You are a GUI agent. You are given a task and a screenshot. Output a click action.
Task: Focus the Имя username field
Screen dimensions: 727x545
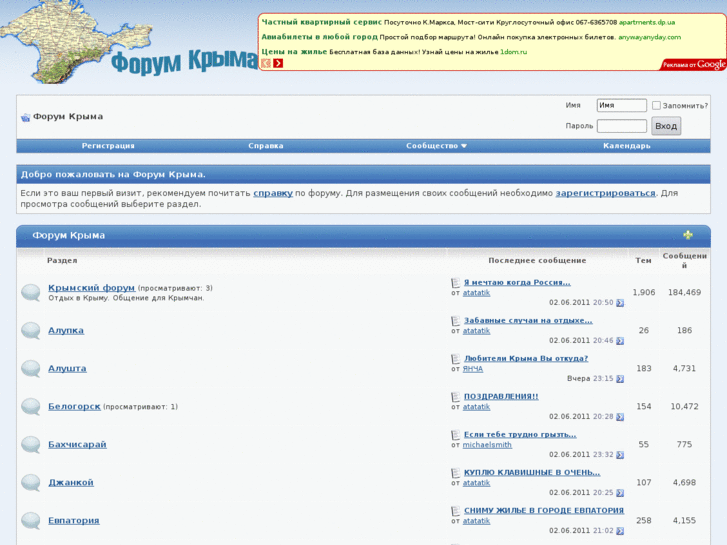click(621, 105)
